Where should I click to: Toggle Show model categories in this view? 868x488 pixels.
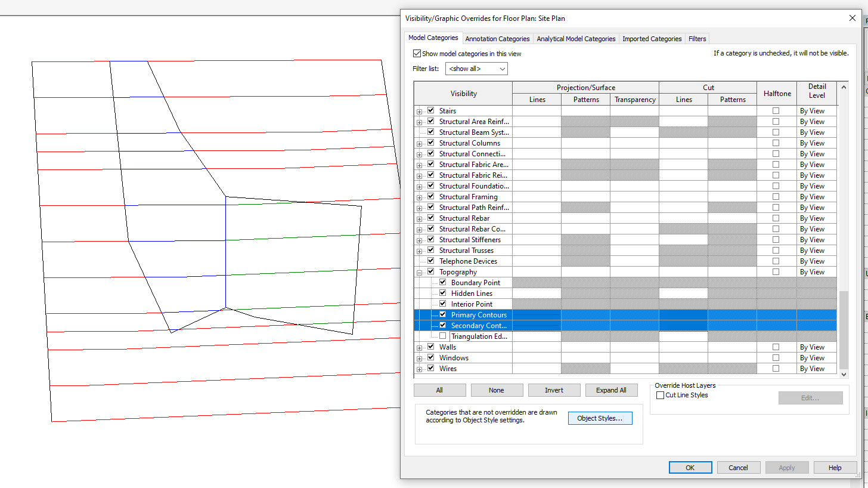point(417,54)
